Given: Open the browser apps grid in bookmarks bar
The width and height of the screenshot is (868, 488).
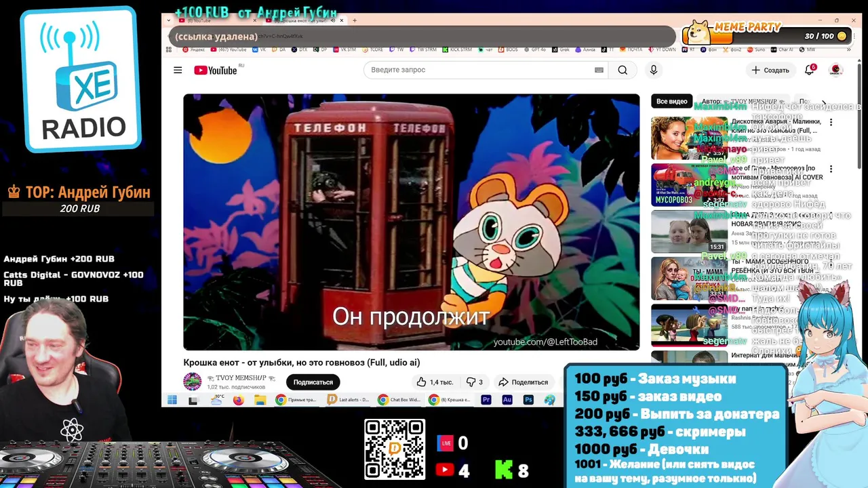Looking at the screenshot, I should [x=168, y=49].
